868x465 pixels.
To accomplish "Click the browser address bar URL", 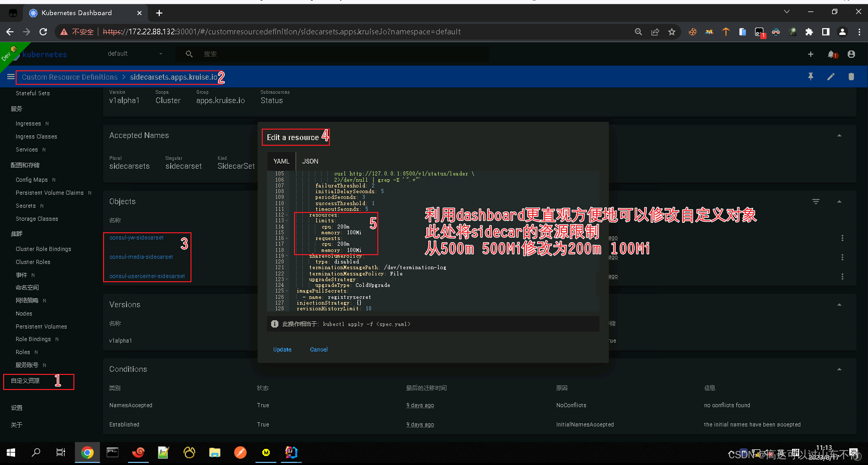I will [x=282, y=32].
